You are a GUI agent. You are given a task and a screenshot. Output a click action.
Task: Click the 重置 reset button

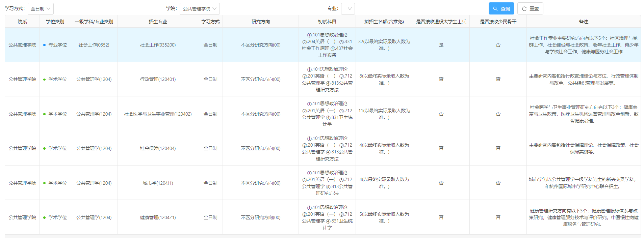530,9
